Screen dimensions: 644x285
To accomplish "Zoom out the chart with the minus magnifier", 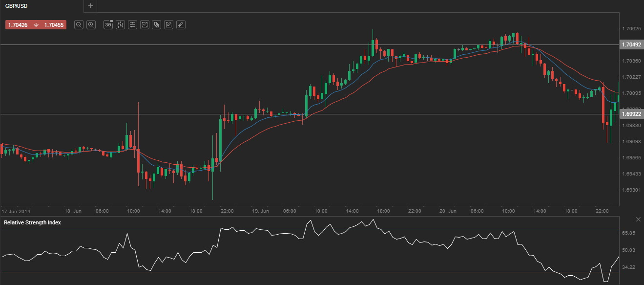I will pos(79,24).
